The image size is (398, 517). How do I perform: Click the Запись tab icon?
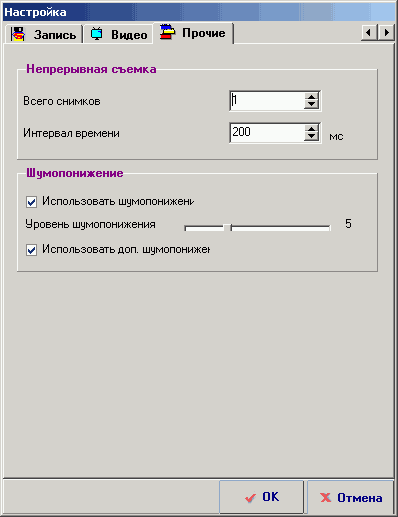pyautogui.click(x=18, y=34)
